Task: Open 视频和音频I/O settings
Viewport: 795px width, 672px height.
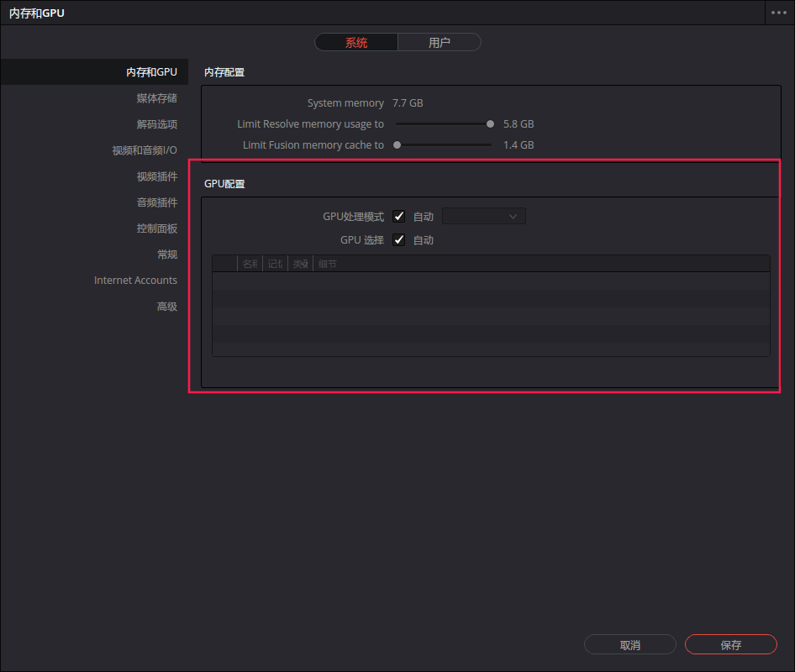Action: pos(145,150)
